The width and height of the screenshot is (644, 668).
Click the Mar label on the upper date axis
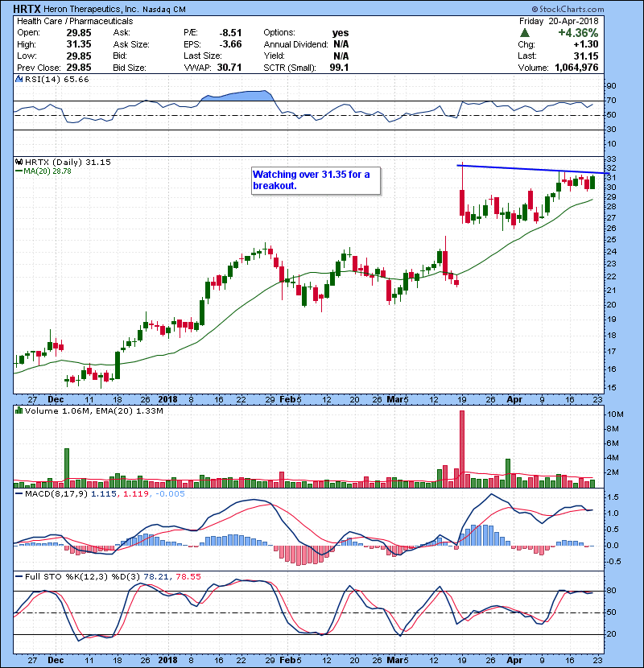394,400
